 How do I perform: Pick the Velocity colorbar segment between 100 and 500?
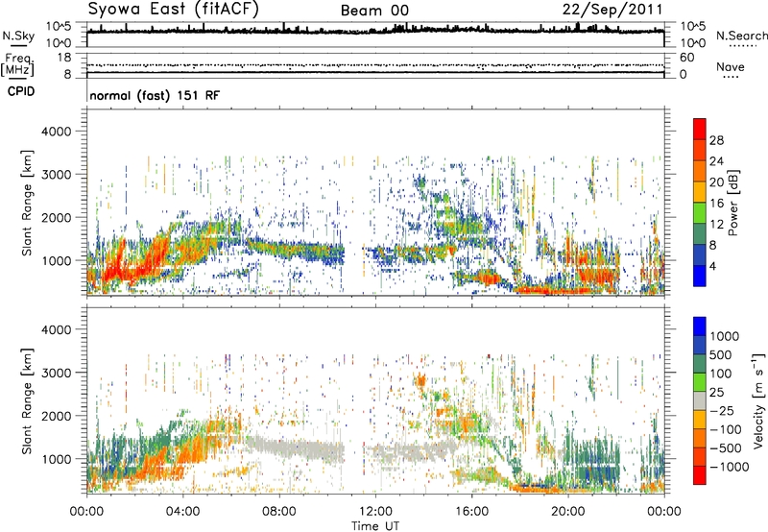click(x=700, y=364)
